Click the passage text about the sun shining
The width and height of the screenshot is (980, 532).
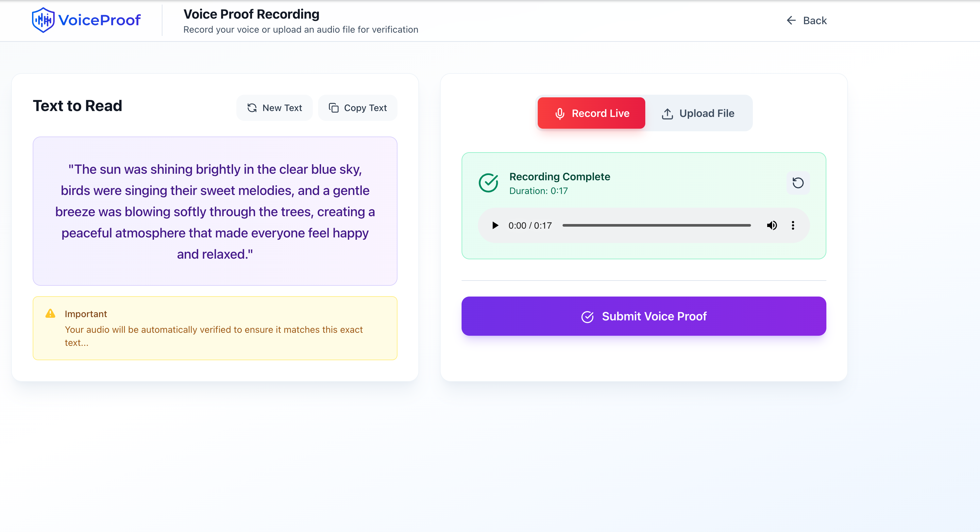215,212
